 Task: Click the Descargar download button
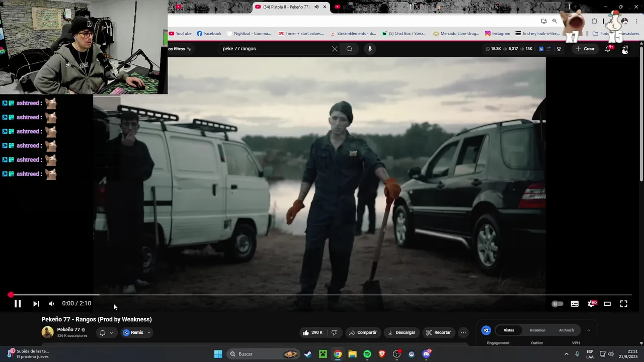pyautogui.click(x=401, y=332)
